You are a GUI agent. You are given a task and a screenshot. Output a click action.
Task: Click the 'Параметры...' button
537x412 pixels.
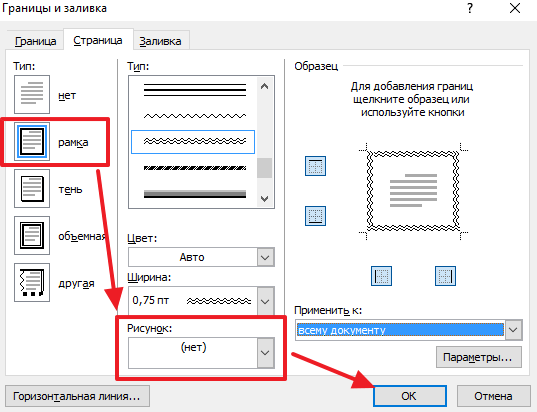point(478,357)
